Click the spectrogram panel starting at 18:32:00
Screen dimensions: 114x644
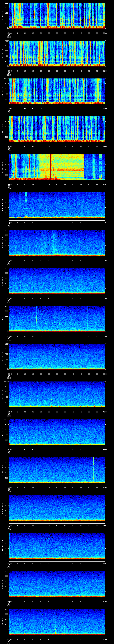click(57, 129)
